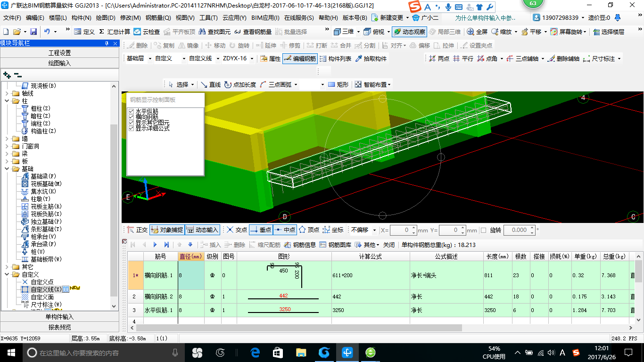Toggle 动态输入 dynamic input
Image resolution: width=644 pixels, height=362 pixels.
pos(203,230)
